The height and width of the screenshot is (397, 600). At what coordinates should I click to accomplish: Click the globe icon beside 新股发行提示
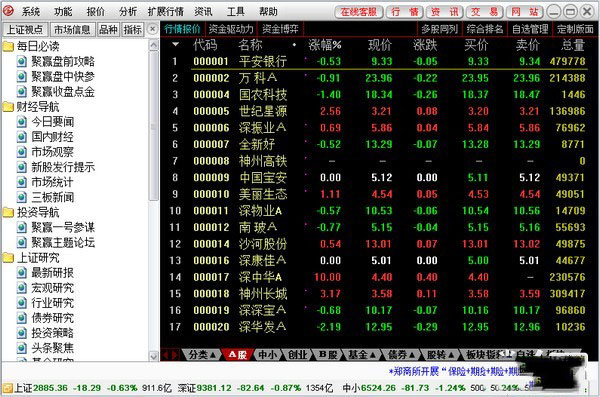[22, 167]
